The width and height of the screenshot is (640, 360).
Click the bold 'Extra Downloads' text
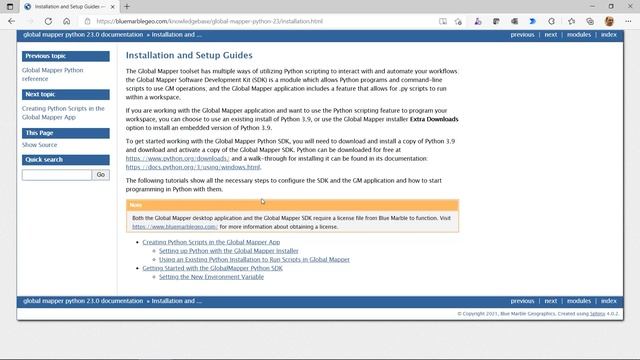click(434, 119)
